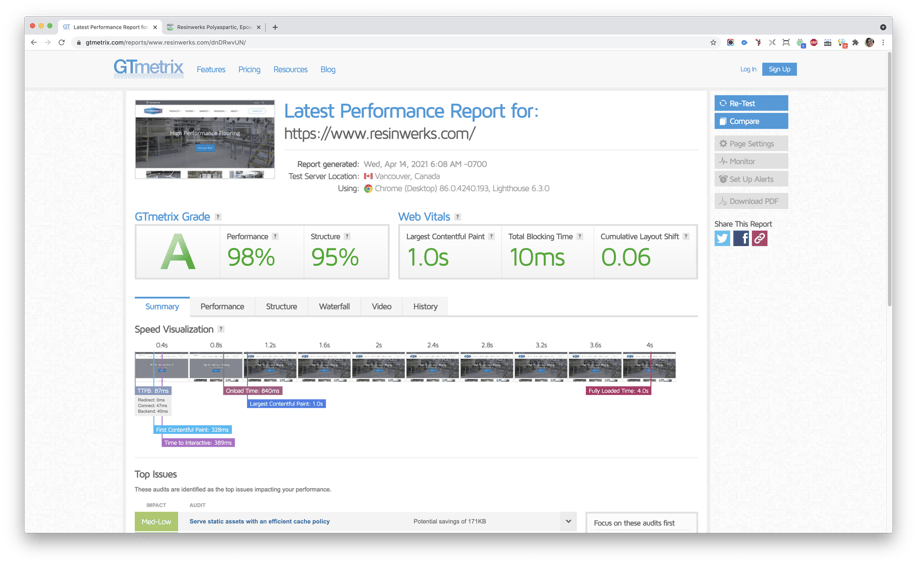Click the Web Vitals help icon
This screenshot has height=565, width=917.
click(x=458, y=217)
